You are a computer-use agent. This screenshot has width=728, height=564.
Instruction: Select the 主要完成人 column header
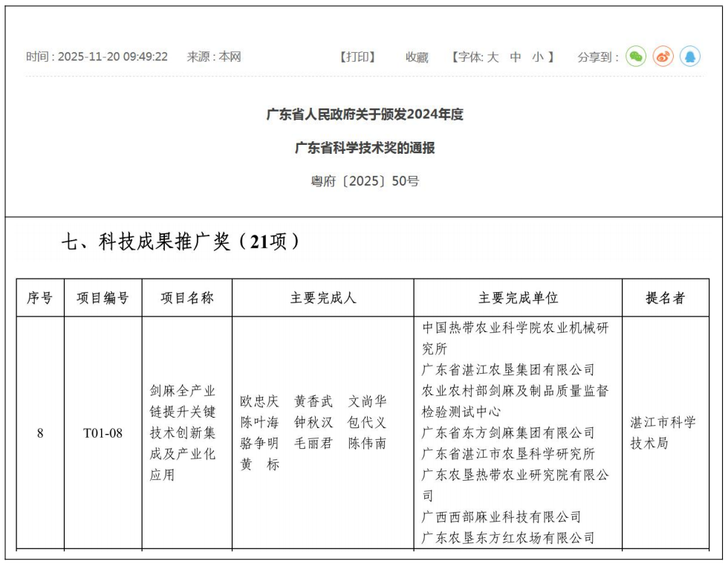pos(322,298)
